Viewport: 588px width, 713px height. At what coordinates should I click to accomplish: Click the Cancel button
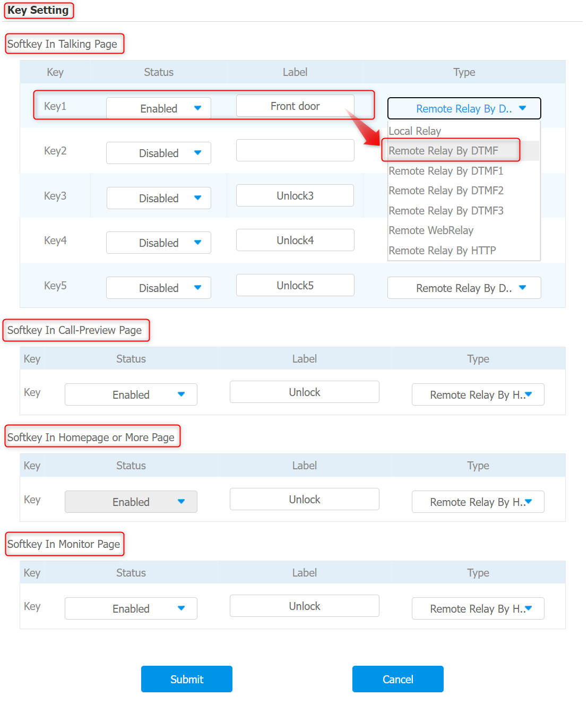398,679
